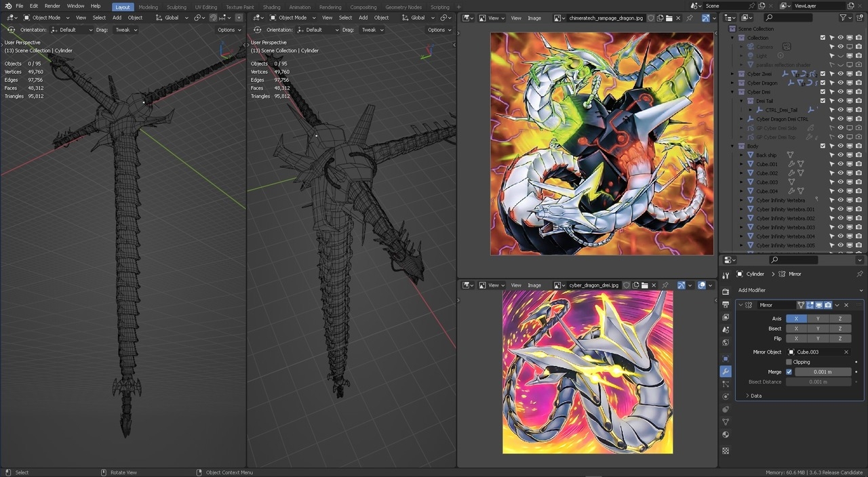Screen dimensions: 868x477
Task: Enable the Clipping checkbox
Action: point(789,362)
